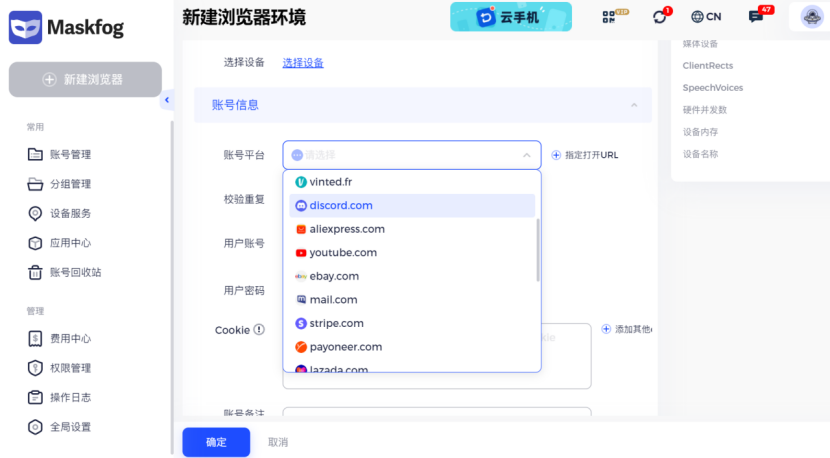Viewport: 830px width, 458px height.
Task: Click the 账号回收站 trash icon
Action: pyautogui.click(x=35, y=272)
